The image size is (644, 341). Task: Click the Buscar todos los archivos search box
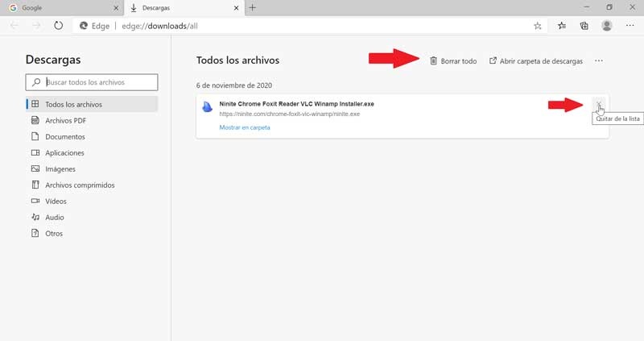[x=92, y=82]
